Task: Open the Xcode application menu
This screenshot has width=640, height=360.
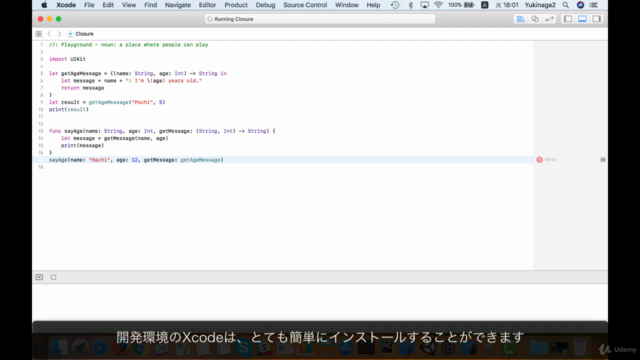Action: 66,5
